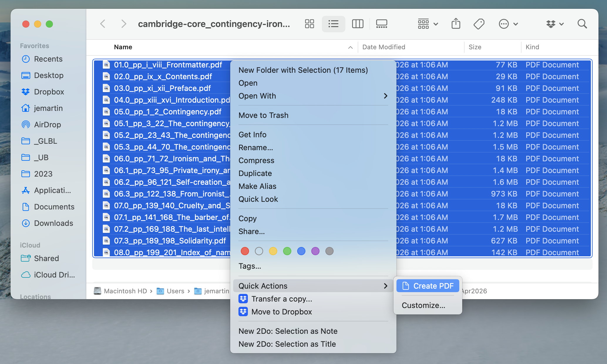Toggle the green tag circle
Viewport: 607px width, 364px height.
pos(287,251)
